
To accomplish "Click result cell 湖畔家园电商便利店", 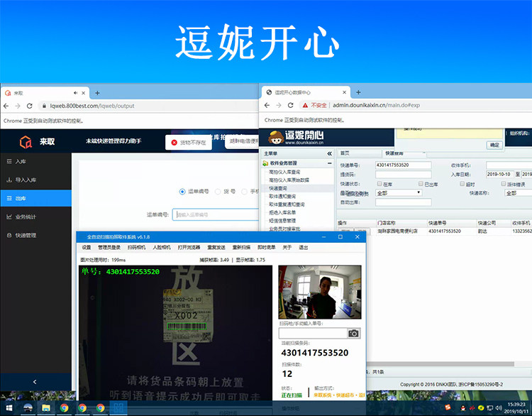I will pyautogui.click(x=398, y=231).
